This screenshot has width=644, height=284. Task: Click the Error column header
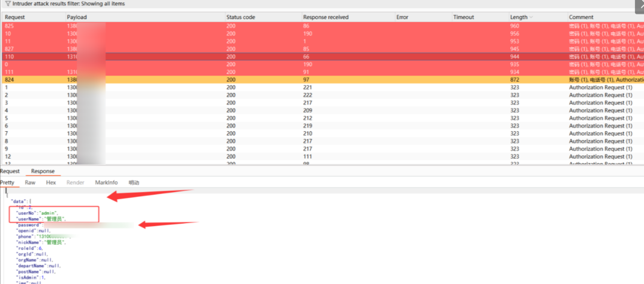[402, 17]
